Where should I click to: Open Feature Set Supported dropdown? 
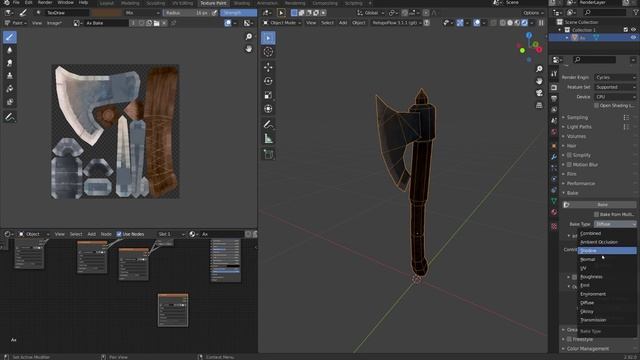pyautogui.click(x=615, y=87)
